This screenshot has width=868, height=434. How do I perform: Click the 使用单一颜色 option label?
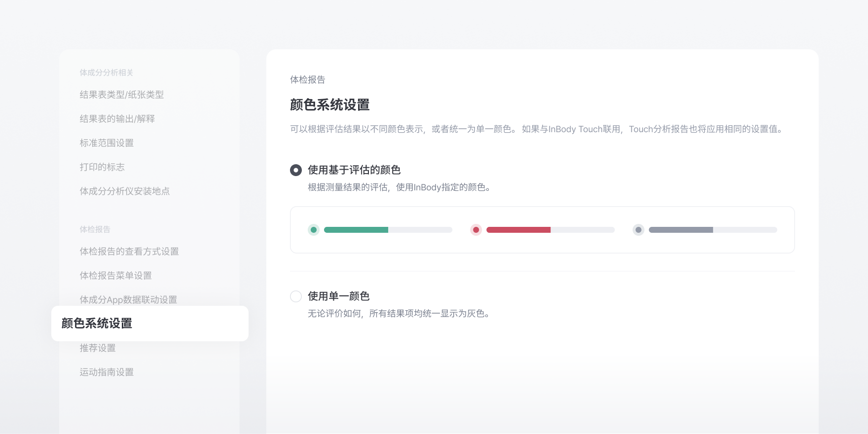tap(339, 296)
